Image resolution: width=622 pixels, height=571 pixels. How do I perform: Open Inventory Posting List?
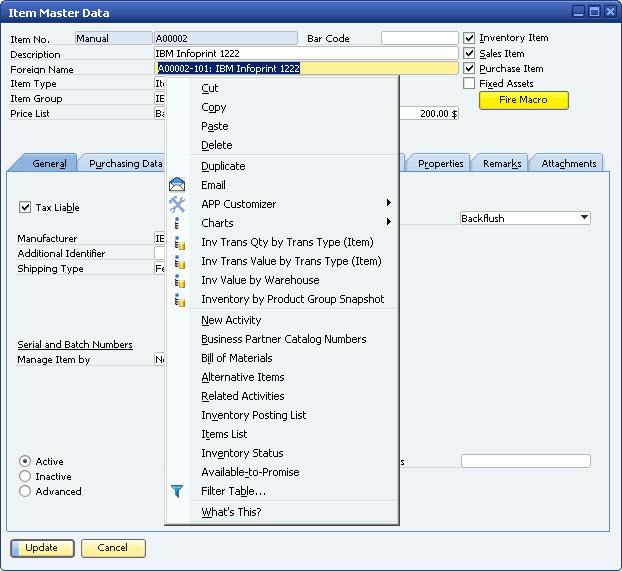[x=253, y=415]
